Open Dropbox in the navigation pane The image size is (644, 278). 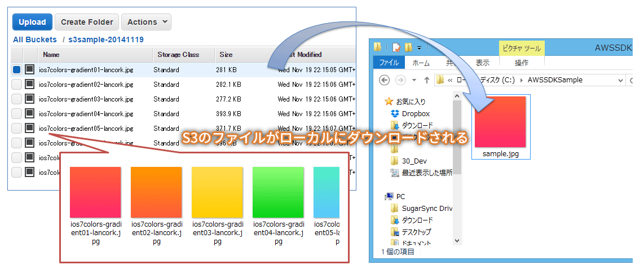point(416,114)
